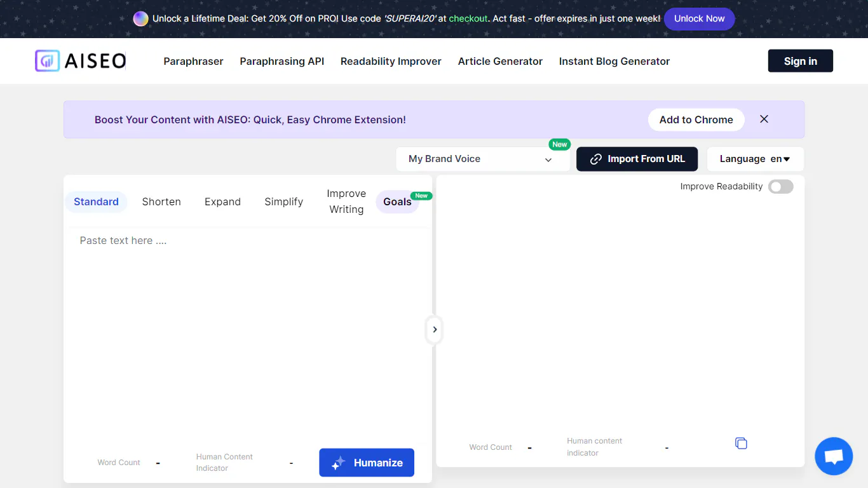The image size is (868, 488).
Task: Click the link icon on Import From URL
Action: 595,159
